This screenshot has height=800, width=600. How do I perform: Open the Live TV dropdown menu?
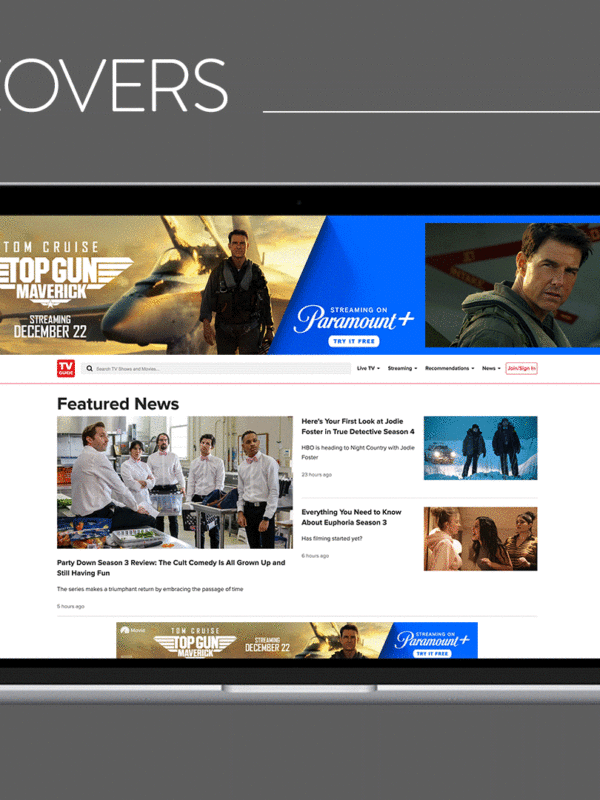tap(368, 368)
